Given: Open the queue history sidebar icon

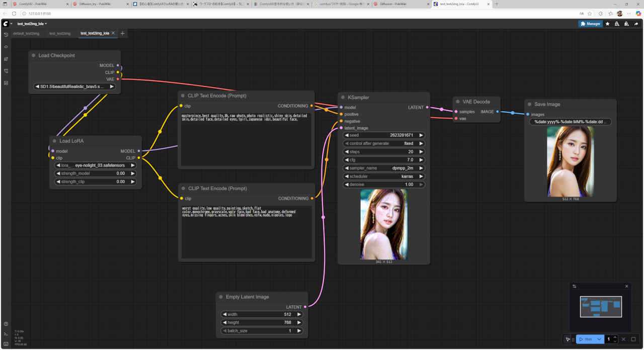Looking at the screenshot, I should (6, 35).
